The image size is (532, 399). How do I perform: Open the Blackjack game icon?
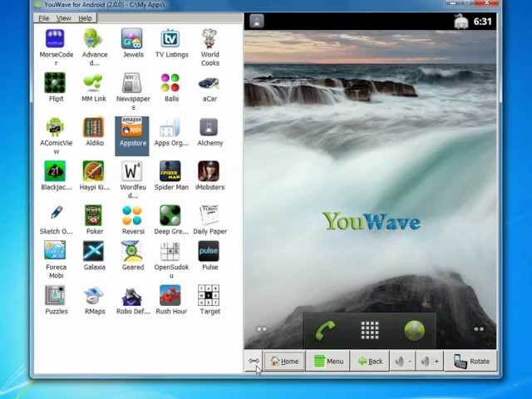click(x=55, y=171)
